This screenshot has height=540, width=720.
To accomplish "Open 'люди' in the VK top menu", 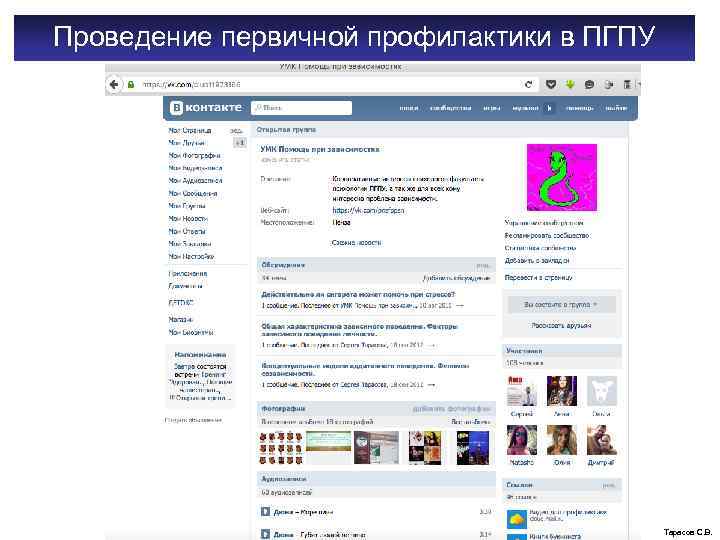I will (409, 108).
